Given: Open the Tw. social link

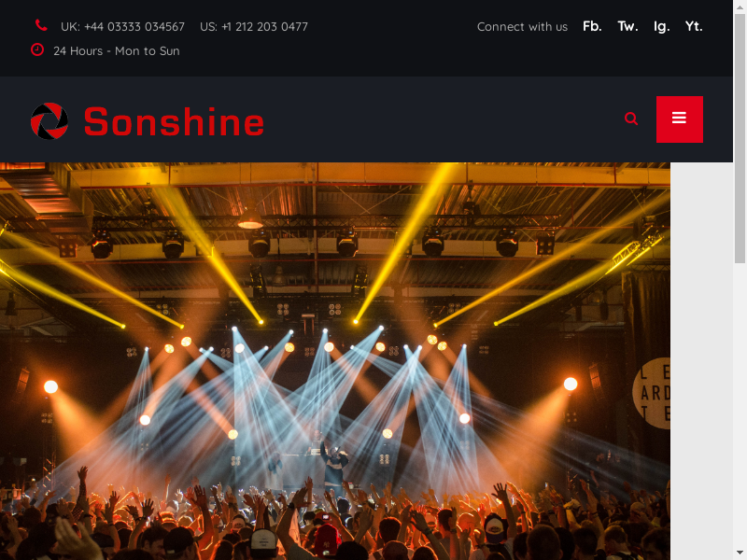Looking at the screenshot, I should click(627, 26).
